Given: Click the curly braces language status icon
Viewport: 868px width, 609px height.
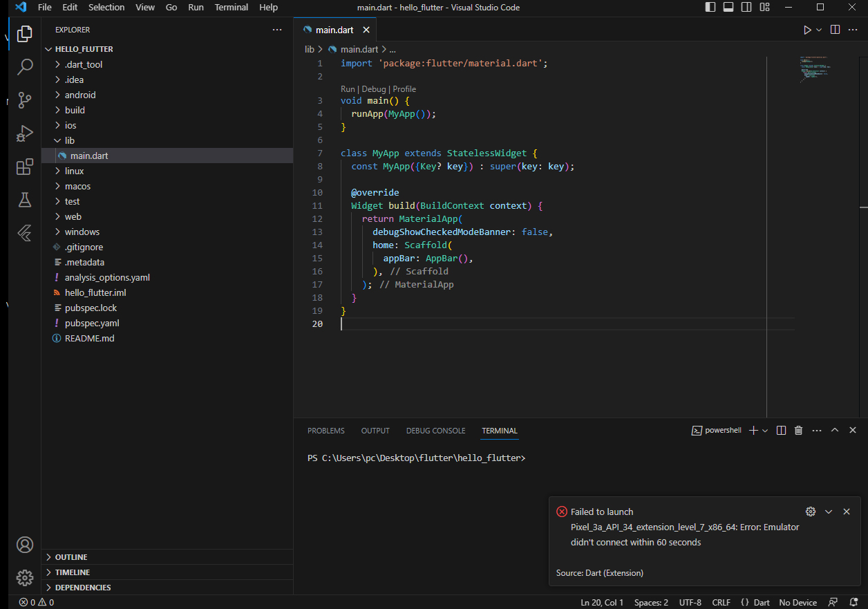Looking at the screenshot, I should click(744, 602).
